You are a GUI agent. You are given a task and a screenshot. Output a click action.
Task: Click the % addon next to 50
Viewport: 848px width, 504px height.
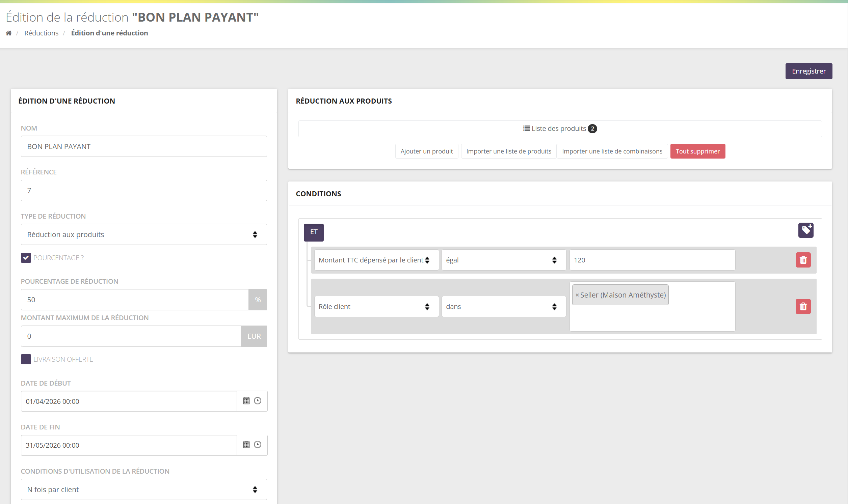click(x=258, y=300)
